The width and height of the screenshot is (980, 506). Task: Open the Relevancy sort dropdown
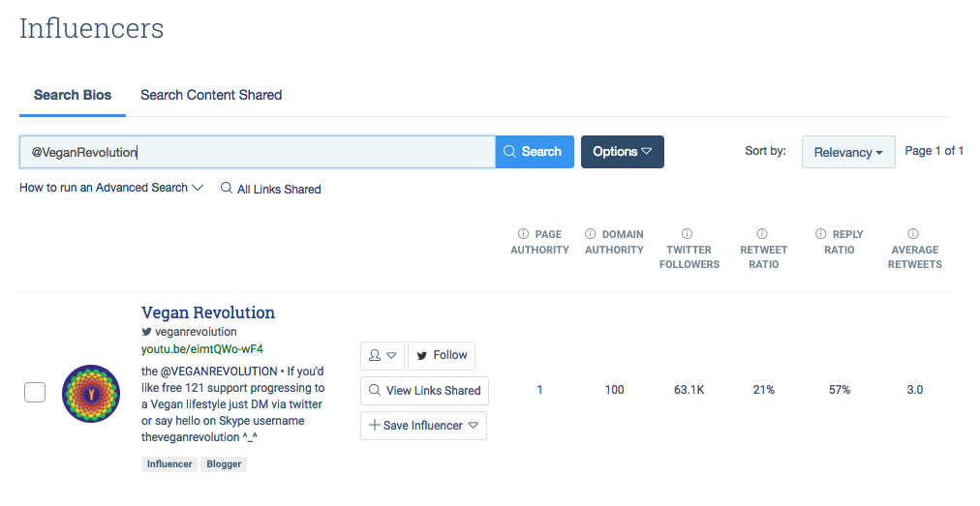[x=848, y=152]
